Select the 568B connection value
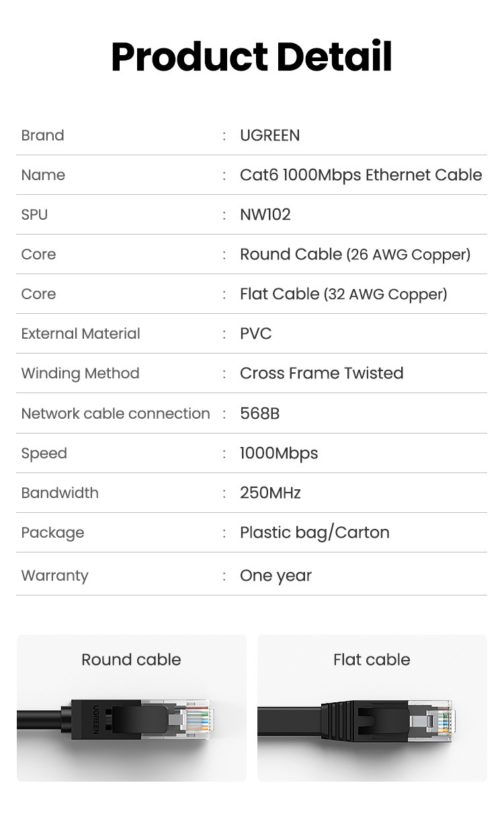The image size is (504, 824). [x=259, y=413]
